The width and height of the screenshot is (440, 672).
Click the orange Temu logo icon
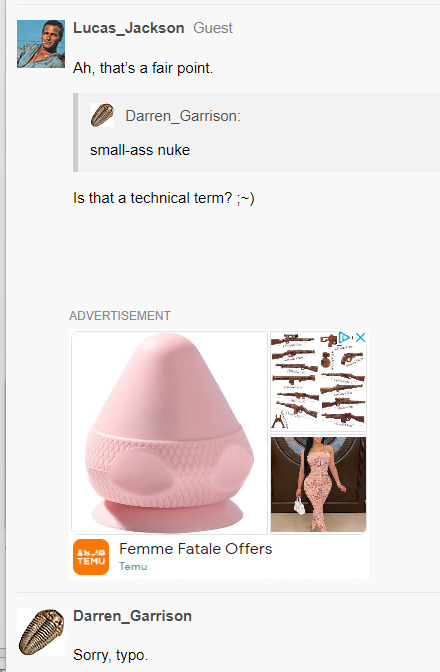[91, 557]
